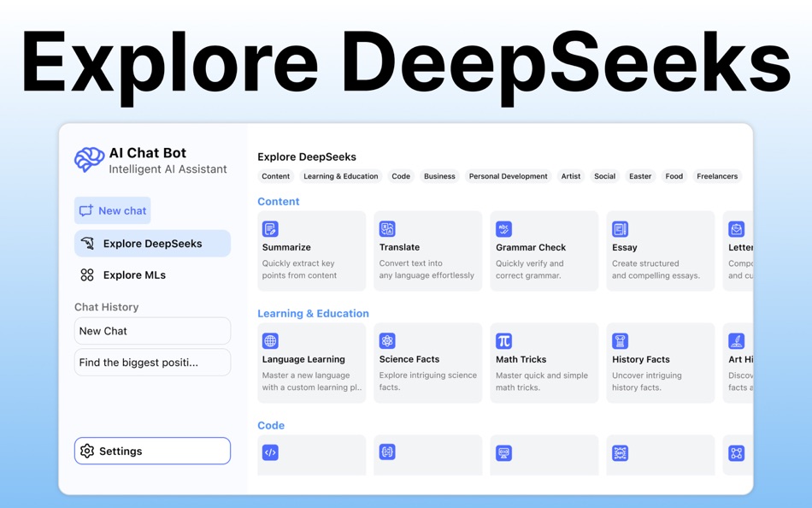This screenshot has height=508, width=812.
Task: Select the Artist category chip
Action: pos(571,176)
